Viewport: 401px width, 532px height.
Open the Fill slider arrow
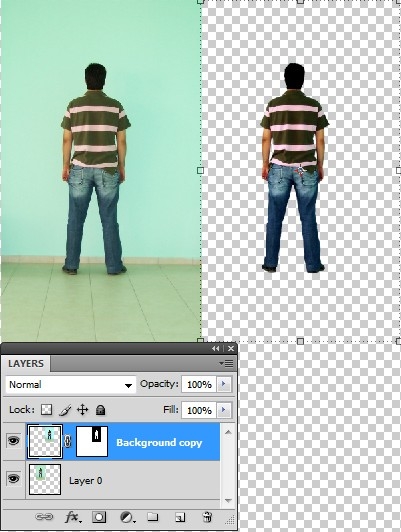point(224,410)
